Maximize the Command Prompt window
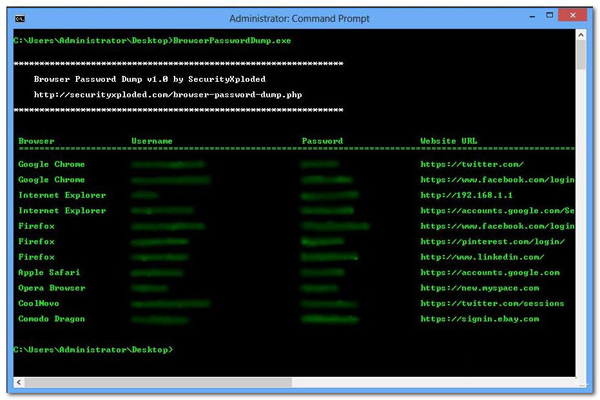This screenshot has height=400, width=600. pos(549,15)
